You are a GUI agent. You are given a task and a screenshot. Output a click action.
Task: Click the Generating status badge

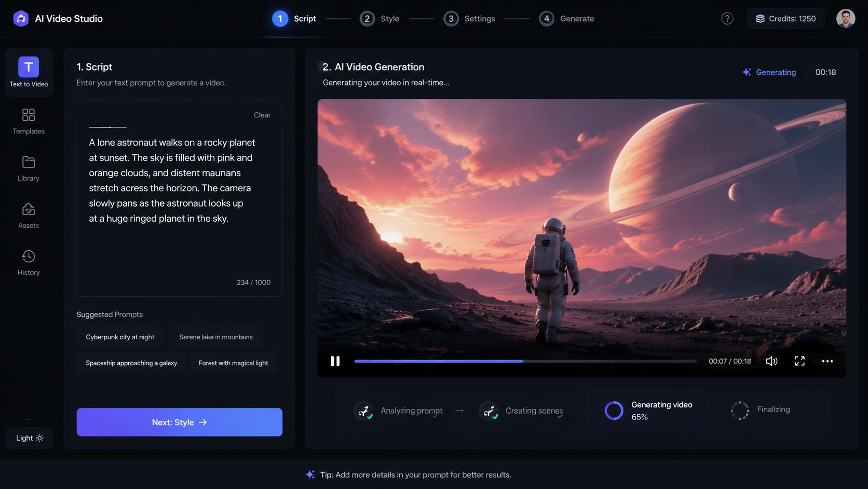769,72
